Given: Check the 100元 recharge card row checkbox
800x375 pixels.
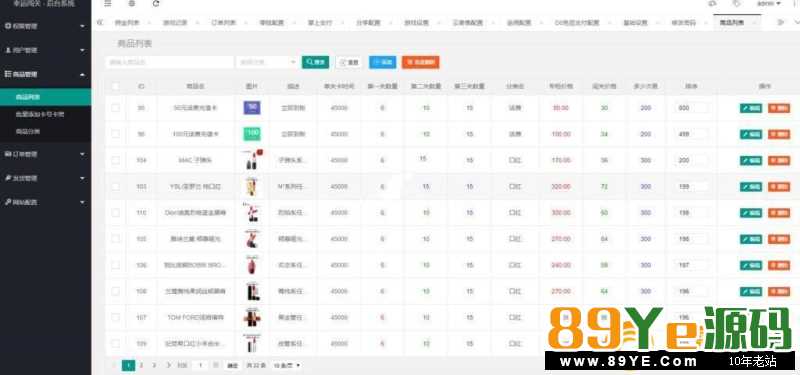Looking at the screenshot, I should tap(115, 134).
